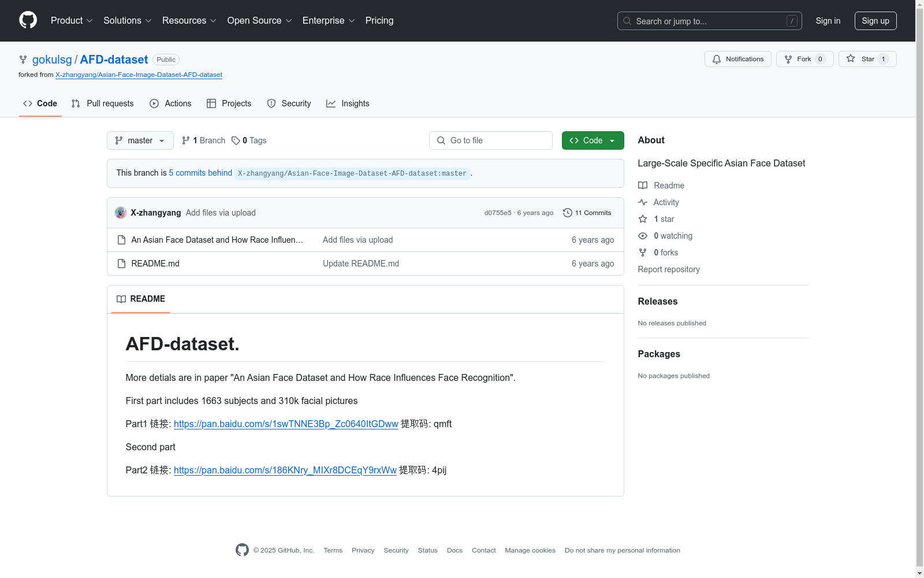
Task: Open the README.md file
Action: tap(155, 264)
